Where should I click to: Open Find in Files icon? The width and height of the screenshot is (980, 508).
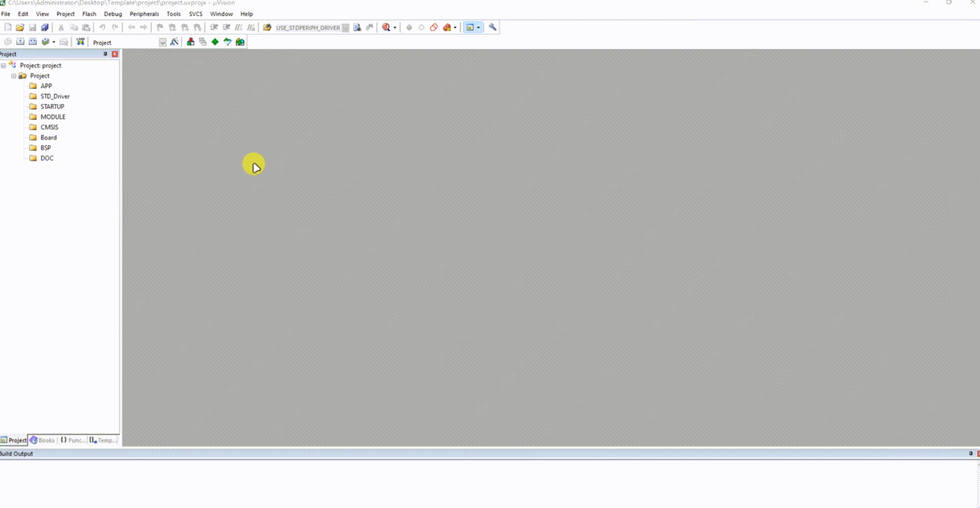pos(267,27)
